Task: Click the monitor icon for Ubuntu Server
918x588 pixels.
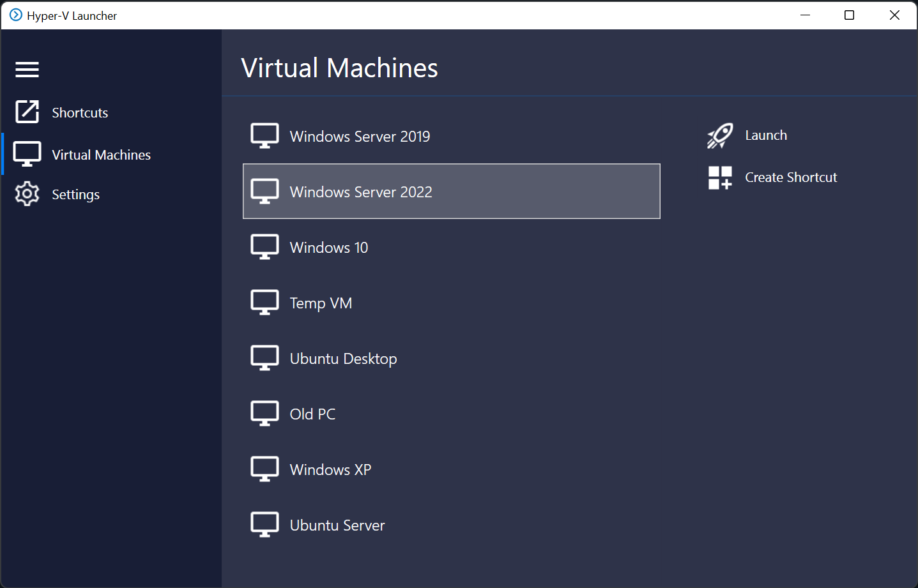Action: (264, 525)
